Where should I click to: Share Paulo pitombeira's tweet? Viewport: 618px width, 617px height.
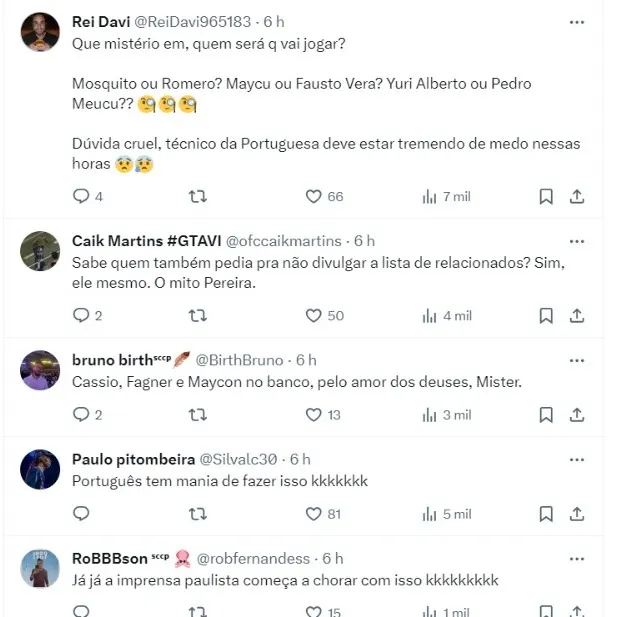coord(577,514)
